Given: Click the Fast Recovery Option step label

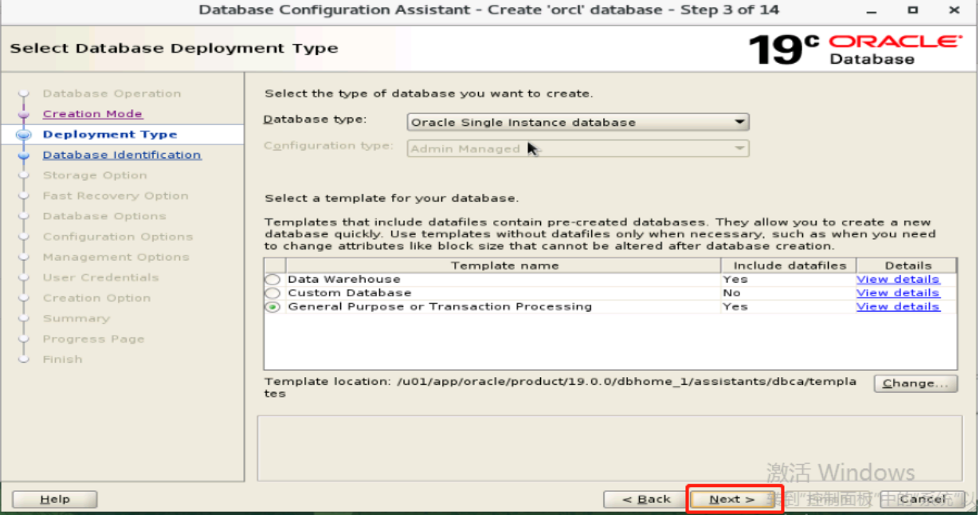Looking at the screenshot, I should (116, 196).
